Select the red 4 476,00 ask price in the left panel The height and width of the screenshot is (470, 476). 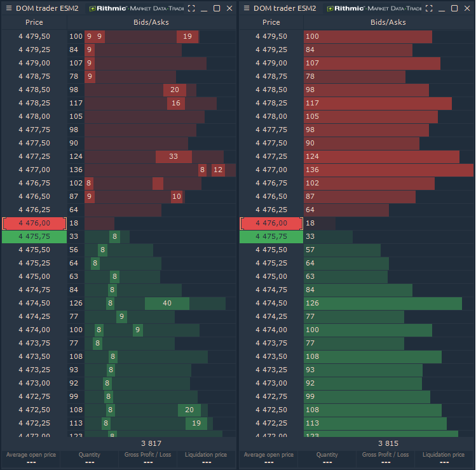pyautogui.click(x=34, y=223)
